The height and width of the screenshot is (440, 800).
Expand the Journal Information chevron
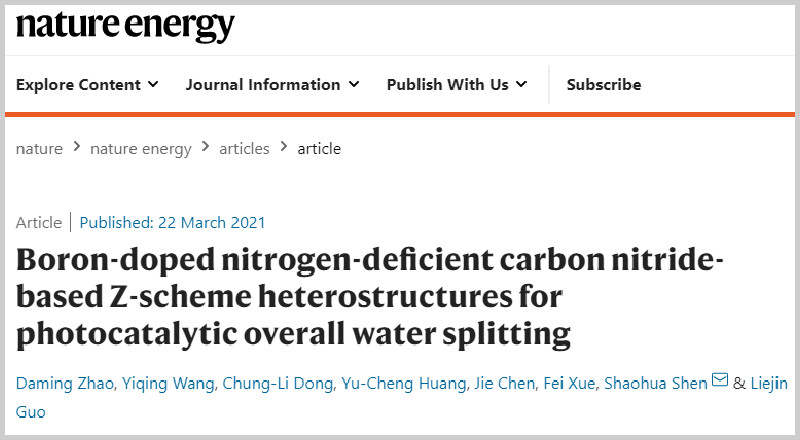[354, 84]
